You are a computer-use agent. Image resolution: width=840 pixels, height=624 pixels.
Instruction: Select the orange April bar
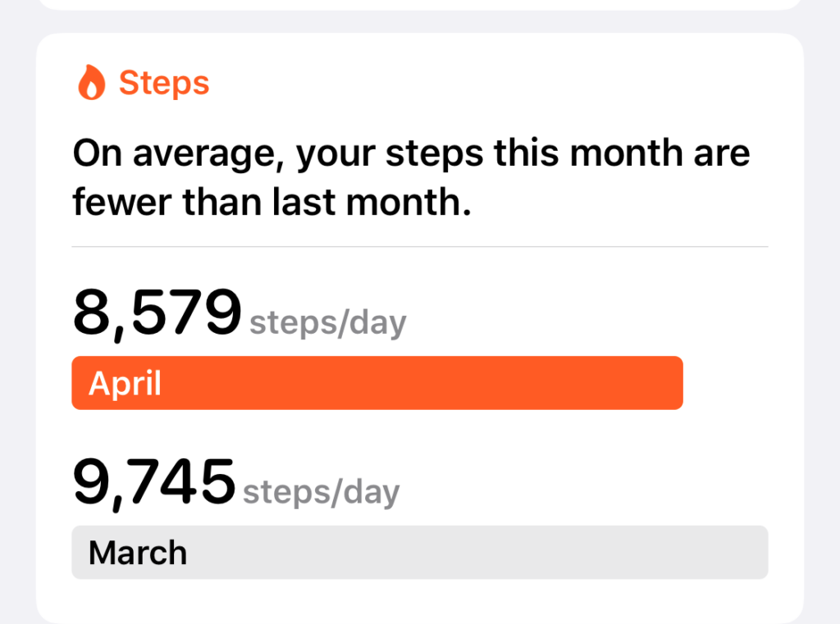coord(377,383)
